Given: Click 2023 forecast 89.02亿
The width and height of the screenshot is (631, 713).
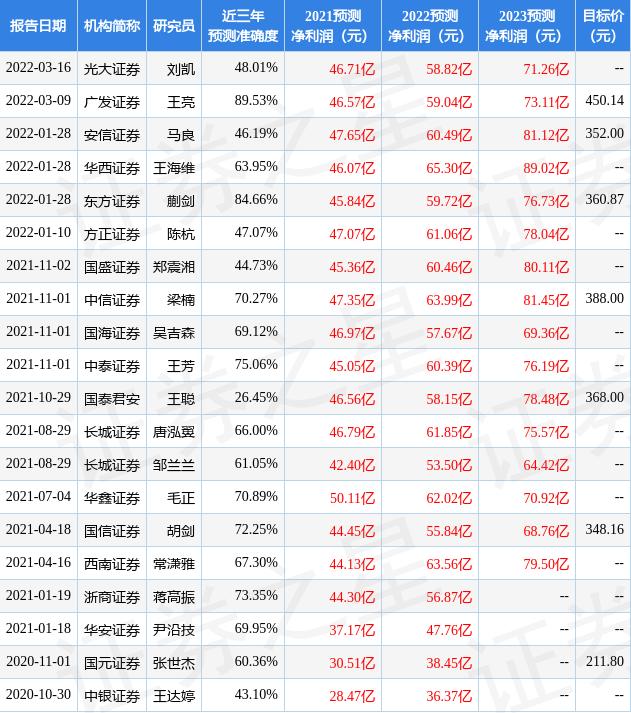Looking at the screenshot, I should [x=546, y=168].
